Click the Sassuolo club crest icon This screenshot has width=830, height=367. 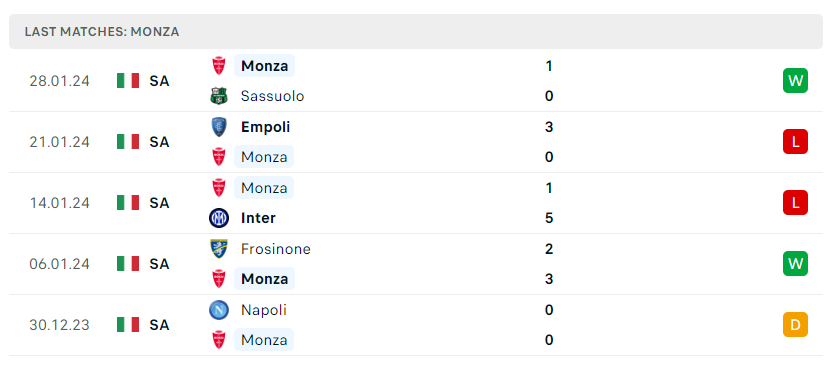[x=219, y=96]
